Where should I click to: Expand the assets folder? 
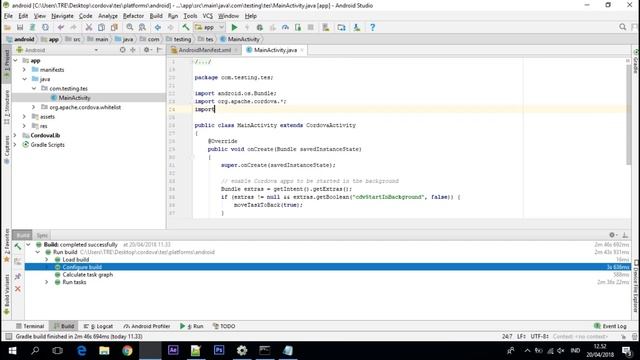(x=24, y=117)
